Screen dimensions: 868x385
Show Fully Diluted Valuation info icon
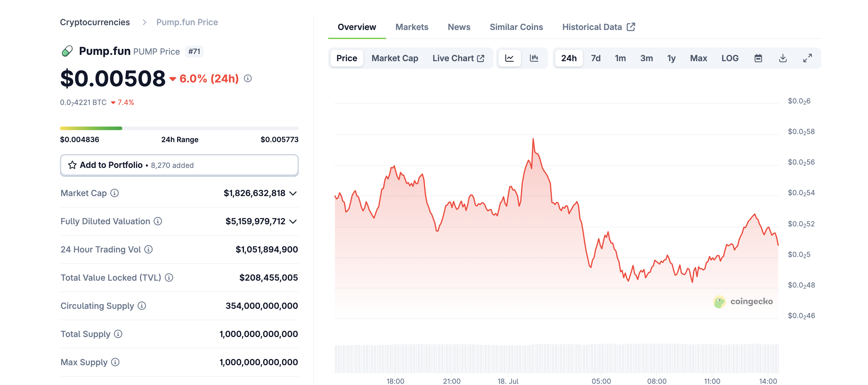click(158, 221)
